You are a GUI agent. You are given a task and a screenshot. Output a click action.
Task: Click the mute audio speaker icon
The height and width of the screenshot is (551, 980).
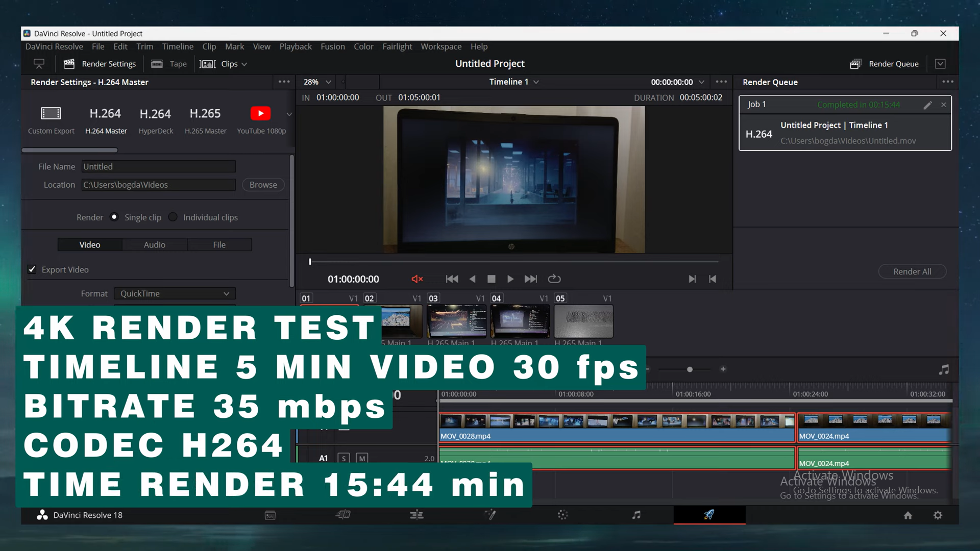[417, 279]
